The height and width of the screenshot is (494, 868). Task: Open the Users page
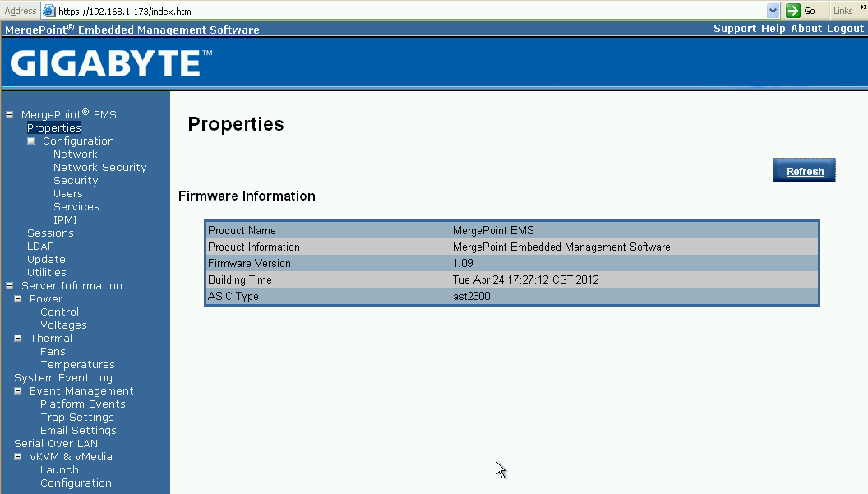pos(68,194)
